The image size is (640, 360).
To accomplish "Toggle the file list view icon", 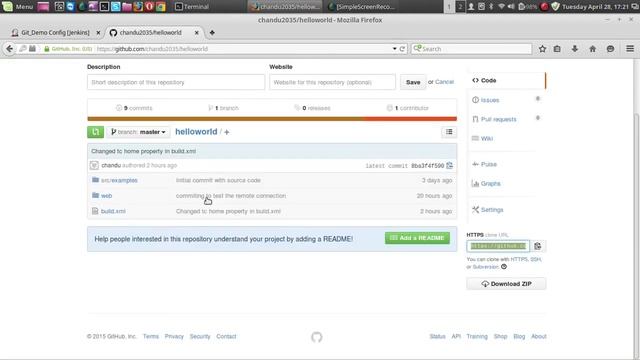I will tap(449, 132).
